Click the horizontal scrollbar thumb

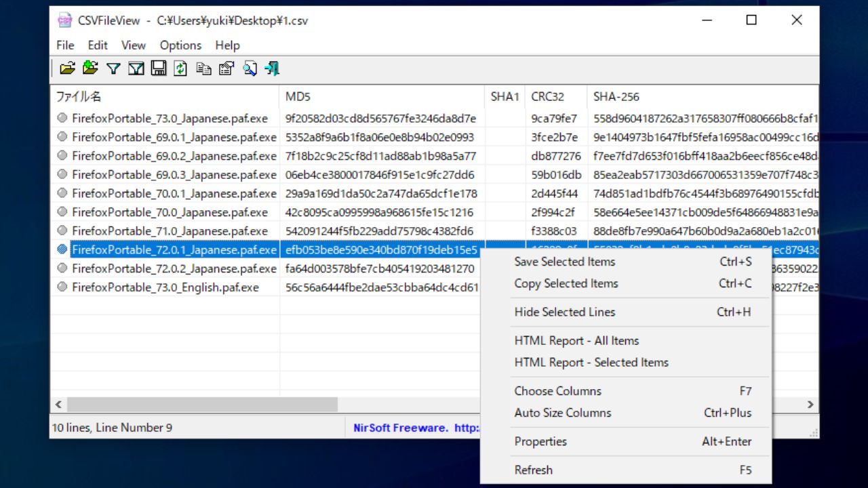pos(202,405)
